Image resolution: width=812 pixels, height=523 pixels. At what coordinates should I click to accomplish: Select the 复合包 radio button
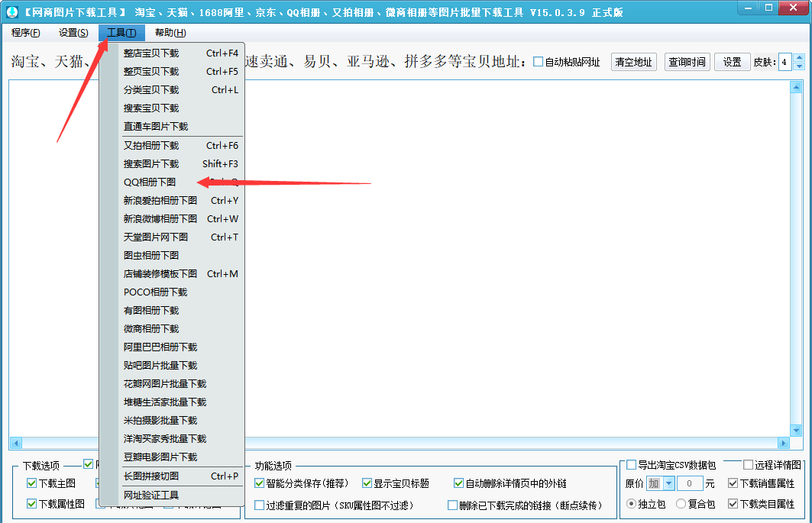pyautogui.click(x=681, y=503)
